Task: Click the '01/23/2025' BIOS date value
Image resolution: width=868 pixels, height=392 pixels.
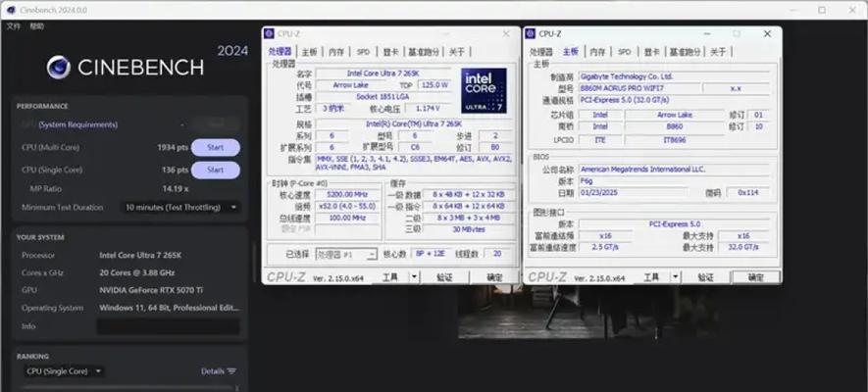Action: coord(634,192)
